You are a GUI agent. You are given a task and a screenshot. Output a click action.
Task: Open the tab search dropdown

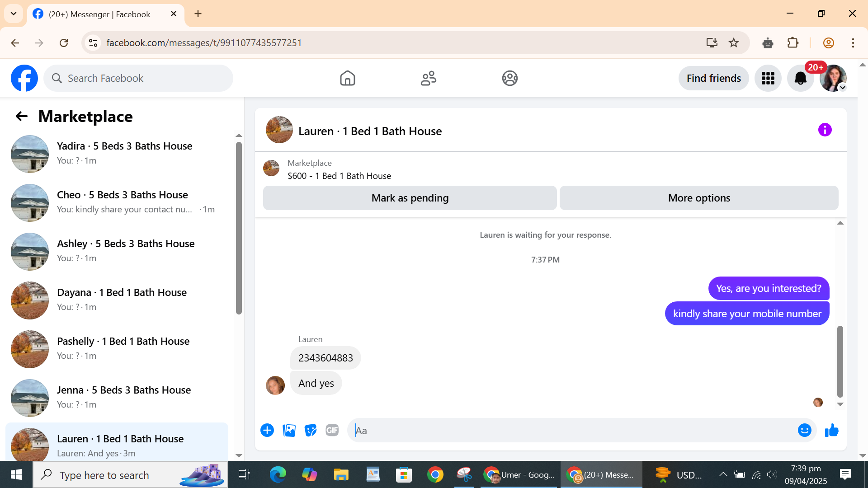14,14
